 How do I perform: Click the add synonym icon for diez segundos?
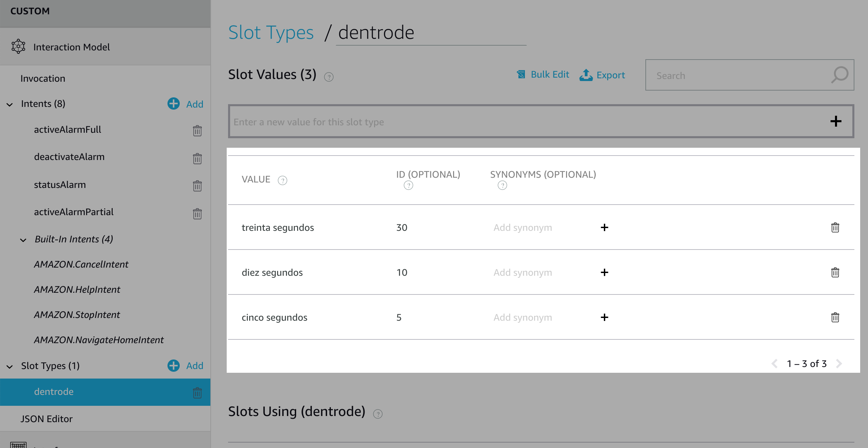pyautogui.click(x=604, y=272)
